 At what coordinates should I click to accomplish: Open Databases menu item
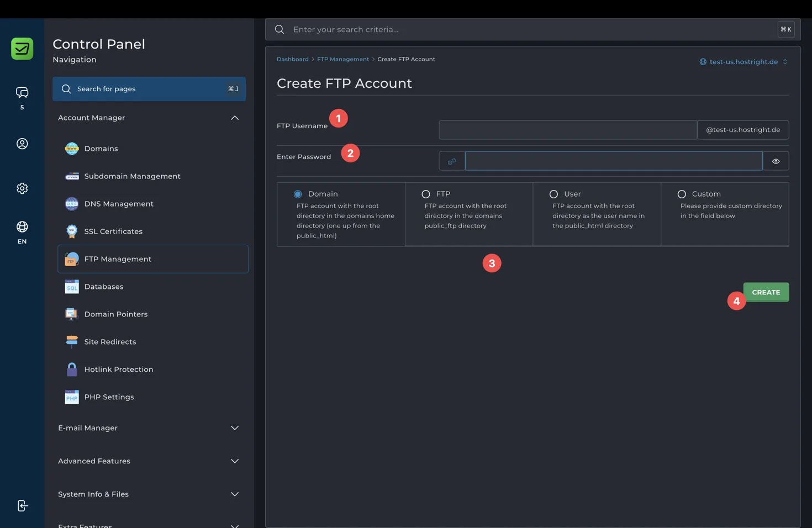pos(153,287)
